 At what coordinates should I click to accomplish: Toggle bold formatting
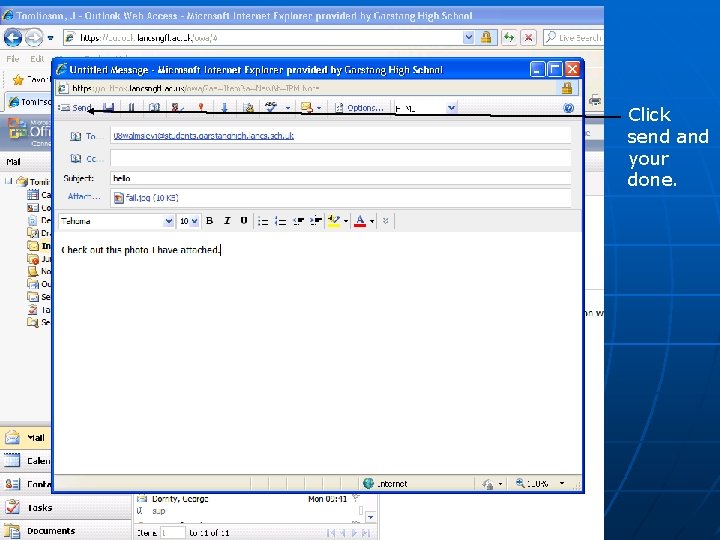(209, 221)
